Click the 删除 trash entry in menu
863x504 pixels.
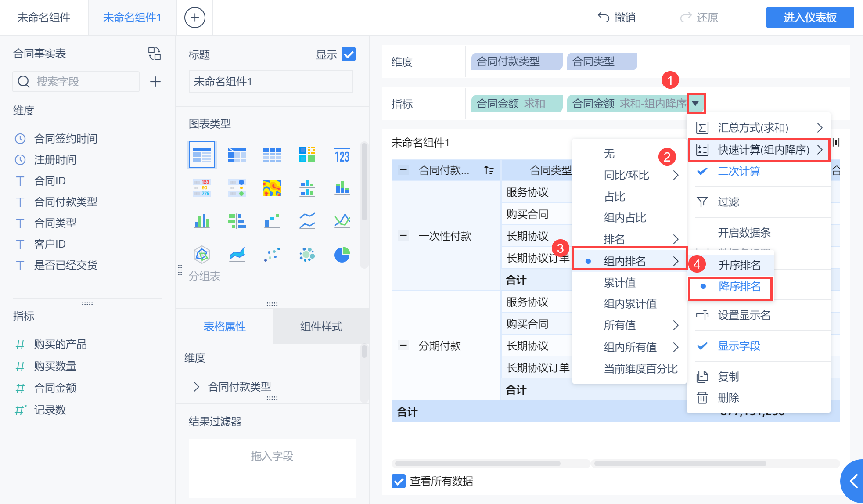[728, 398]
